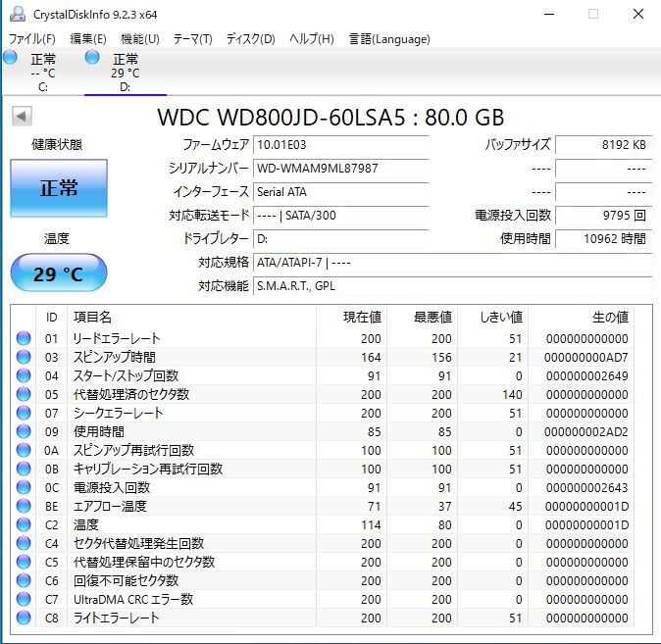This screenshot has width=661, height=644.
Task: Click the status orb for drive D:
Action: tap(92, 57)
